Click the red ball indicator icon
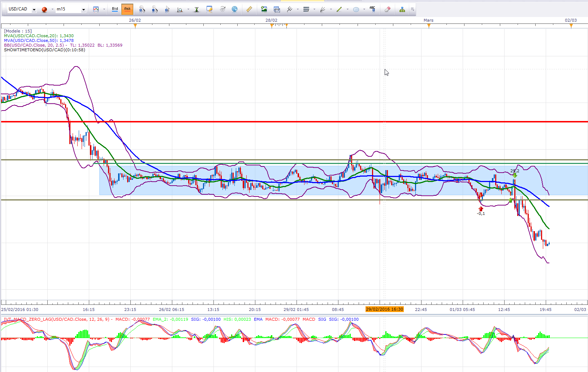This screenshot has height=372, width=588. (x=44, y=9)
